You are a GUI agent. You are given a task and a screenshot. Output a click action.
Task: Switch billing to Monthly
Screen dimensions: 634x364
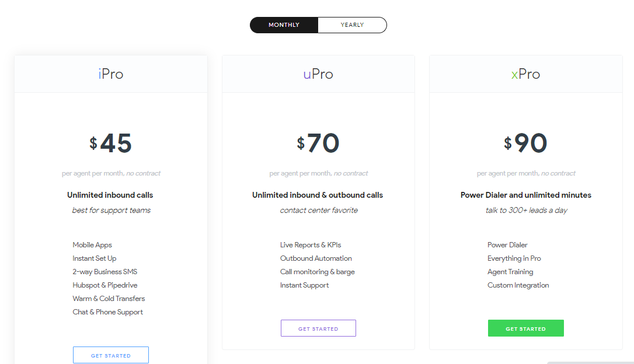coord(284,25)
